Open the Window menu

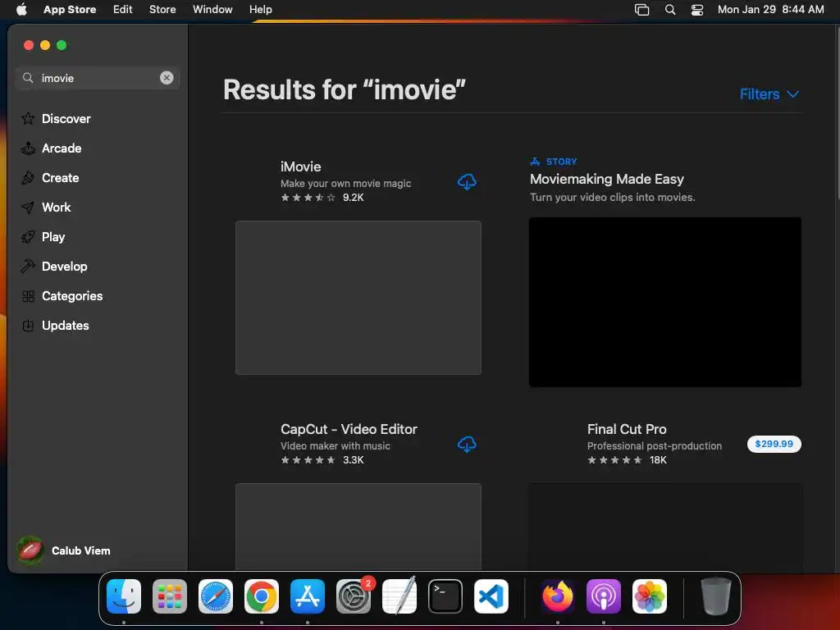[x=212, y=9]
